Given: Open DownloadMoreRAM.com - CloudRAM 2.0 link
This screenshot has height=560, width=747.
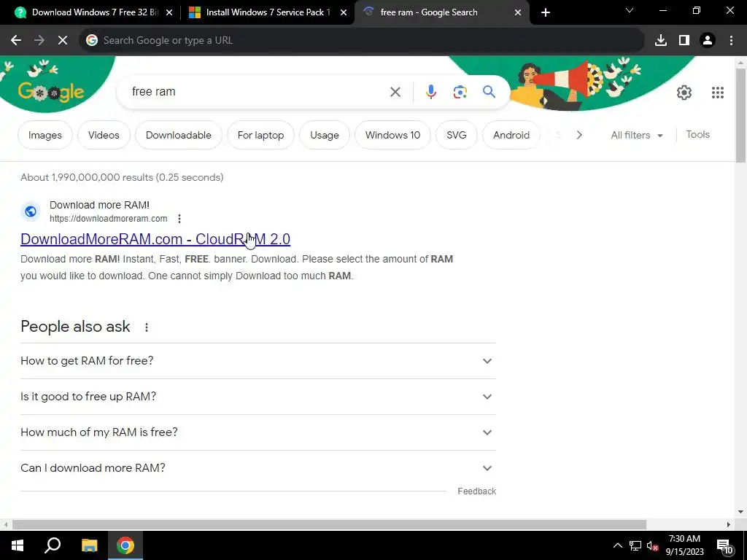Looking at the screenshot, I should 155,239.
